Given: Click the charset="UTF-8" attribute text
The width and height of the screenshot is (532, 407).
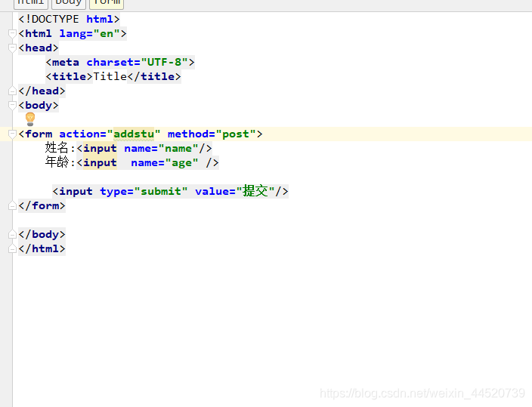Looking at the screenshot, I should pos(137,62).
